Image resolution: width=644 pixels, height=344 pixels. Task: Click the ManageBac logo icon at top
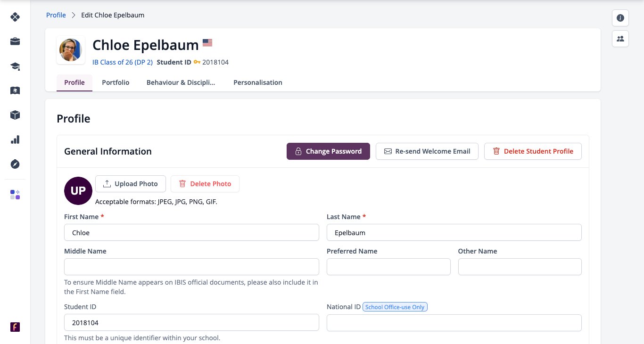coord(15,17)
